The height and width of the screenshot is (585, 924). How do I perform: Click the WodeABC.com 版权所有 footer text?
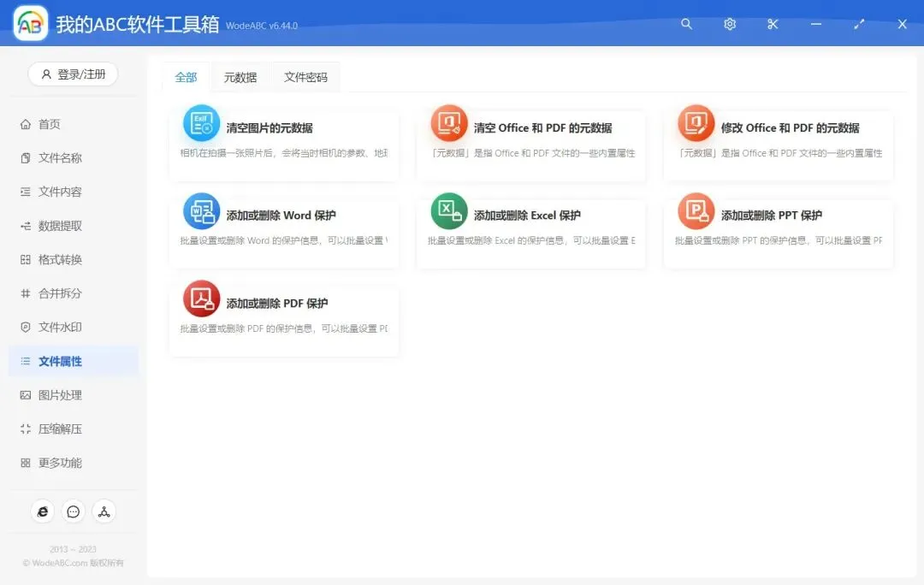pos(73,563)
